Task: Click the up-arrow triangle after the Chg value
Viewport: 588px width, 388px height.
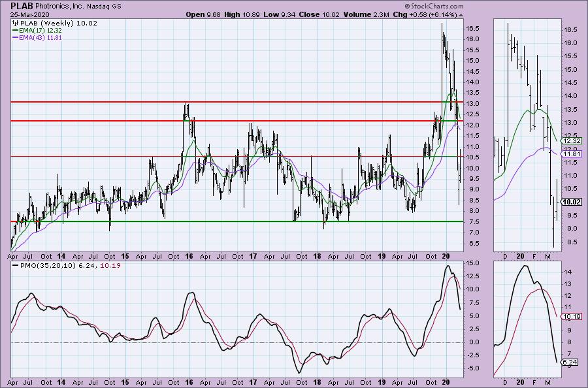Action: [461, 15]
